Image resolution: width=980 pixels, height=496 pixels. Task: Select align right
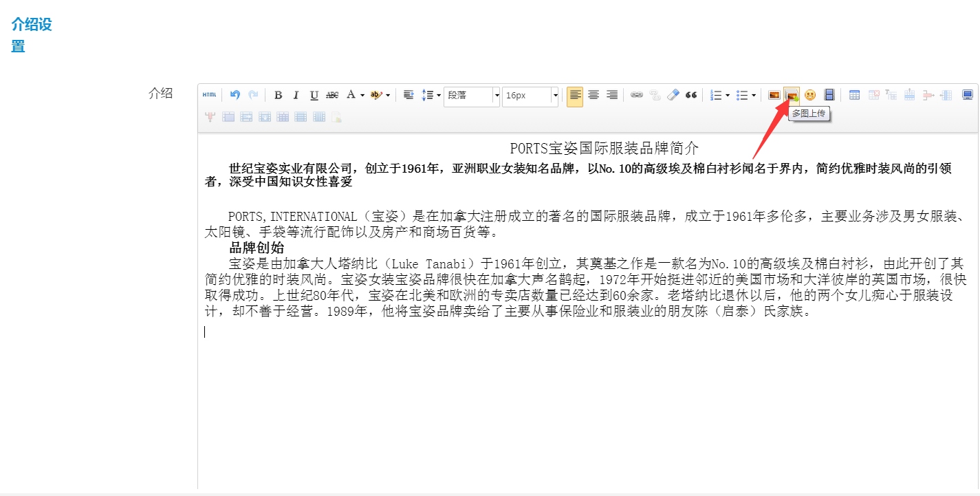pyautogui.click(x=611, y=95)
